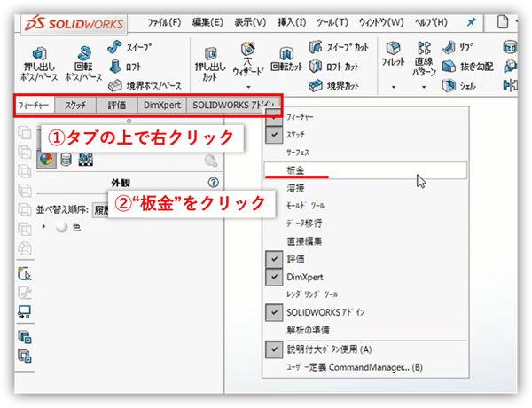Click the フィレット fillet tool
532x408 pixels.
(393, 54)
